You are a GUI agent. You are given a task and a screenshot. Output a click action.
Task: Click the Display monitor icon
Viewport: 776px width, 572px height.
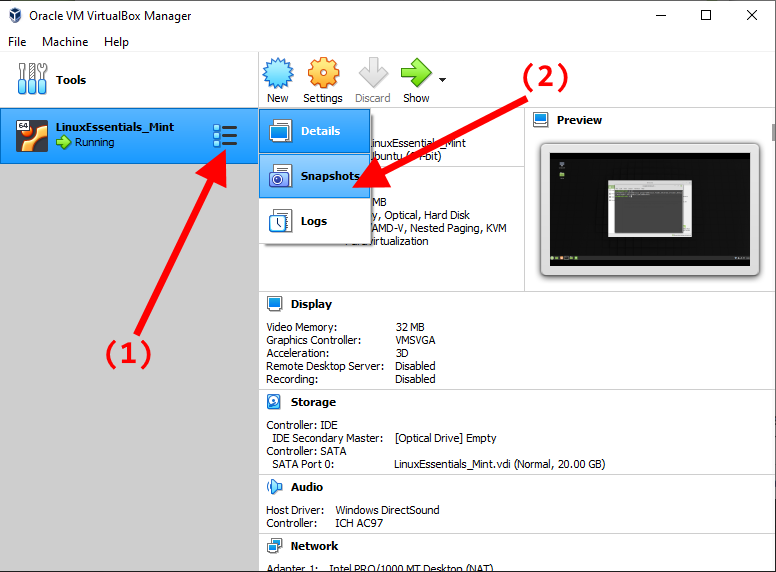pyautogui.click(x=275, y=304)
